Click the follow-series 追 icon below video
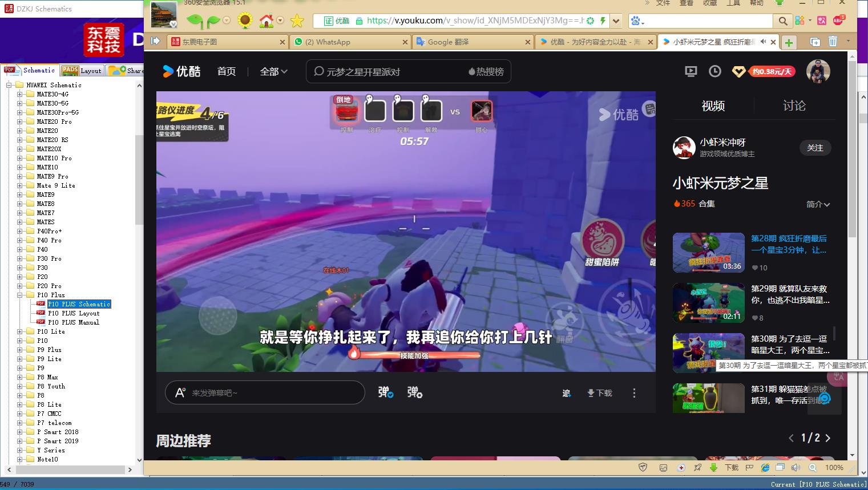The width and height of the screenshot is (868, 490). [x=566, y=393]
